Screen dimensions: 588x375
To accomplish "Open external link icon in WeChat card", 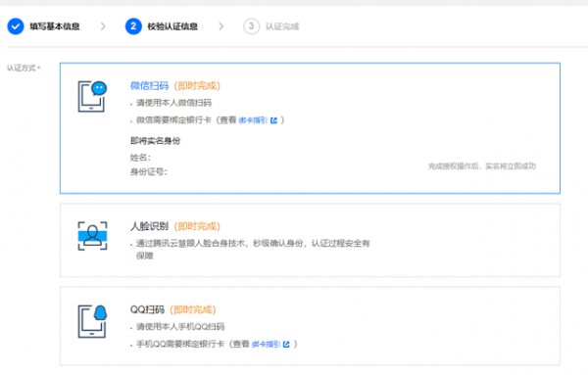I will coord(273,120).
